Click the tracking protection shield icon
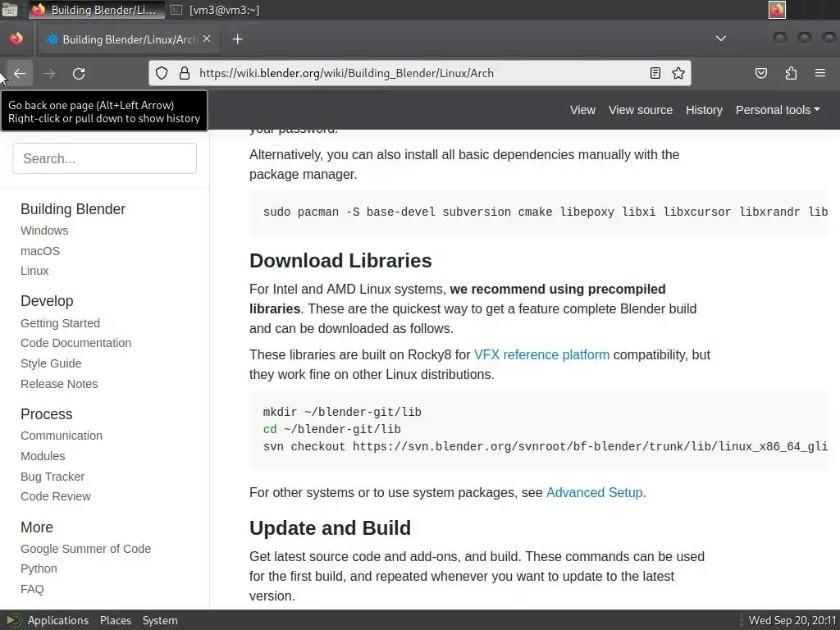840x630 pixels. [x=162, y=73]
